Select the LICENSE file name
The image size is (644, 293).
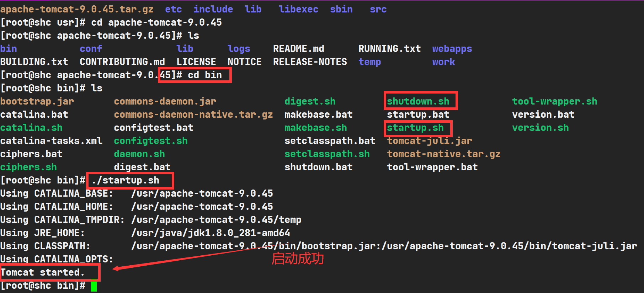point(196,62)
